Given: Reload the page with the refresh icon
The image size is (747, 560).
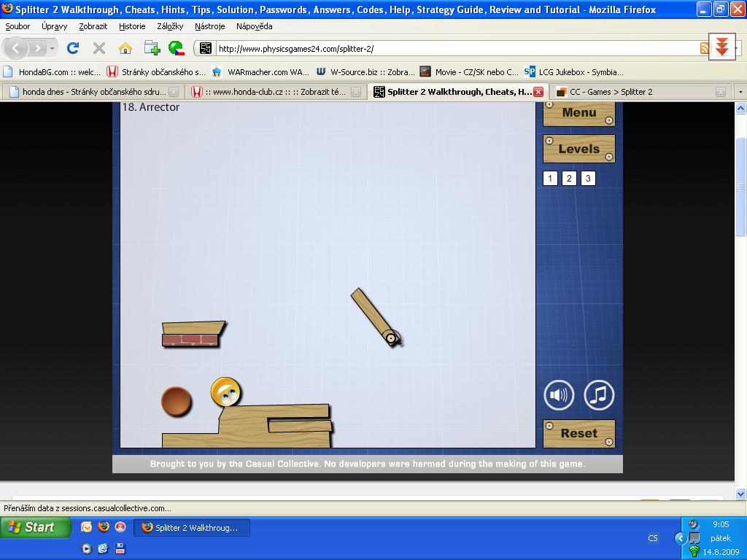Looking at the screenshot, I should coord(73,48).
